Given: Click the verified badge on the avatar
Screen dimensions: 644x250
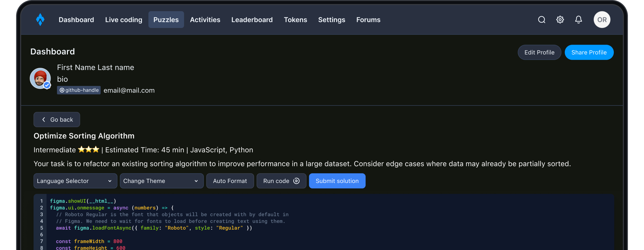Looking at the screenshot, I should 47,85.
